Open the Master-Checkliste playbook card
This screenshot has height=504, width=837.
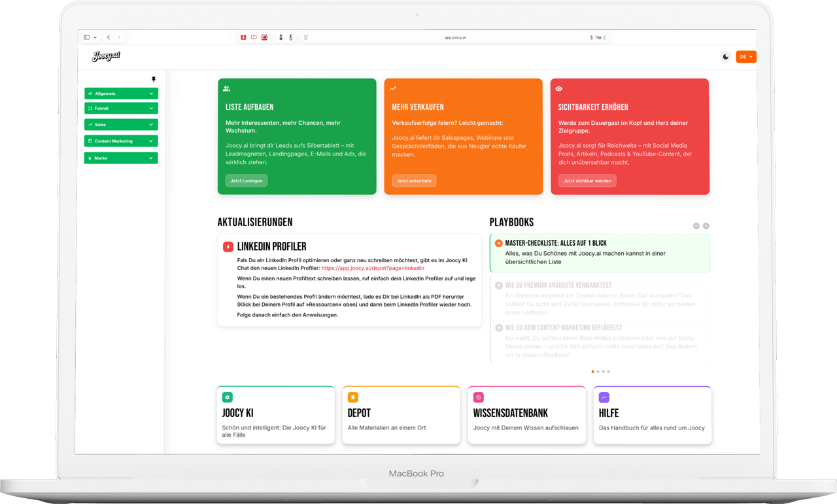click(x=600, y=253)
